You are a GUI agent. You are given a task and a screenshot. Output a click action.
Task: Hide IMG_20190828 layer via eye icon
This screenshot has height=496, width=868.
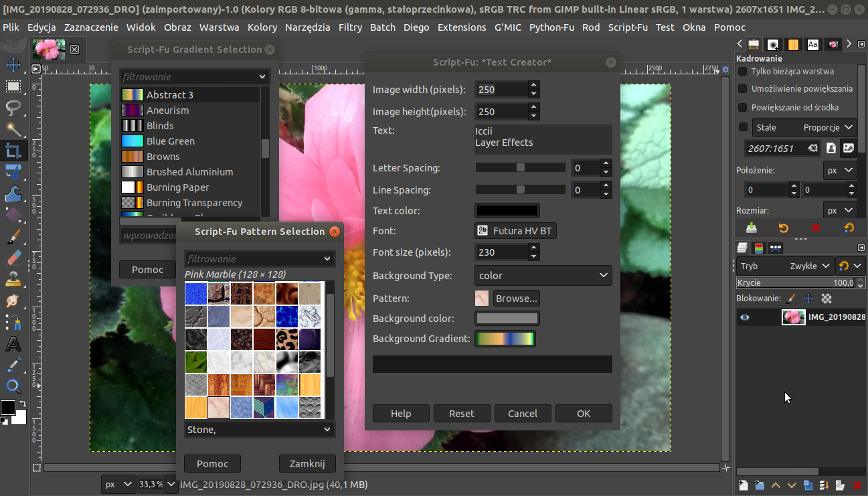(744, 318)
